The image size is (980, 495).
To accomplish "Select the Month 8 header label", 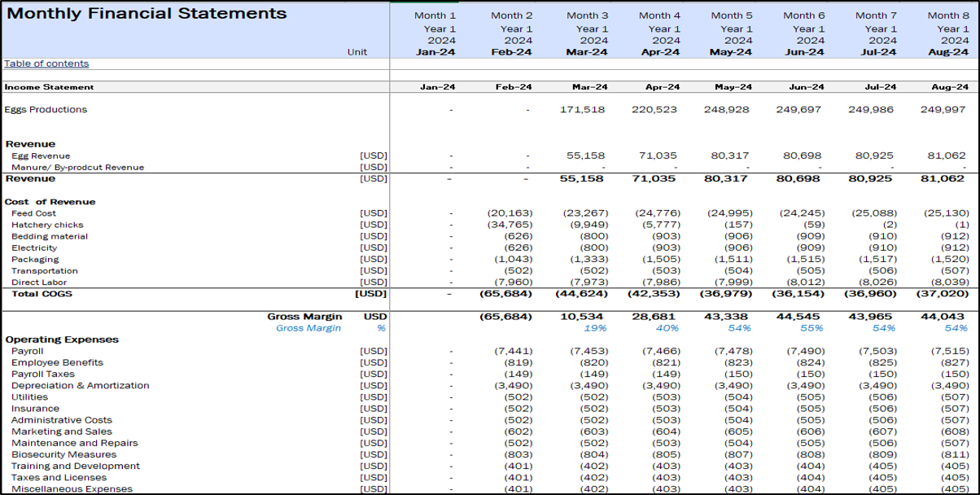I will point(948,15).
